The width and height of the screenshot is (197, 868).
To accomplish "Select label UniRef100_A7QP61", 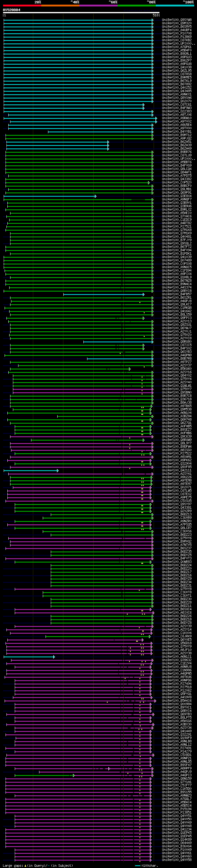I will [176, 47].
